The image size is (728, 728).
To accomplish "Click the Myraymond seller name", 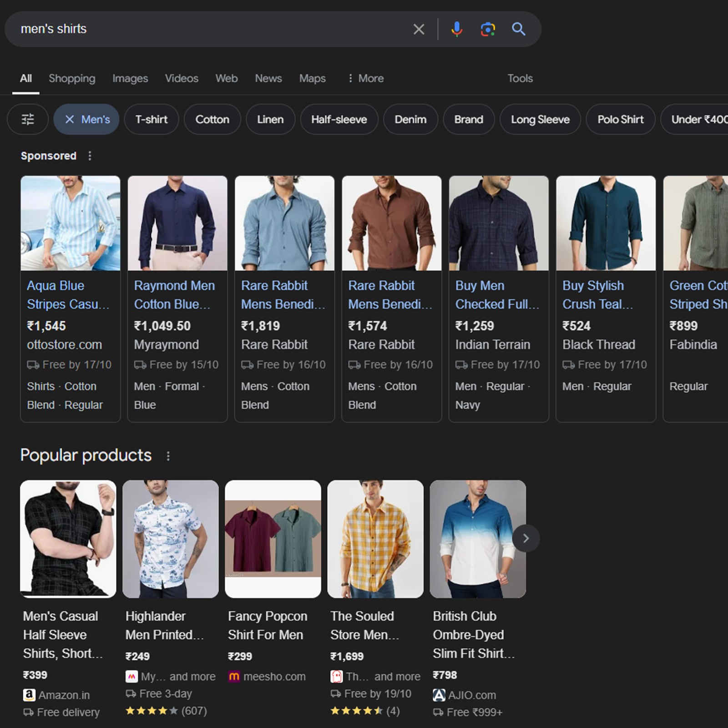I will coord(167,345).
